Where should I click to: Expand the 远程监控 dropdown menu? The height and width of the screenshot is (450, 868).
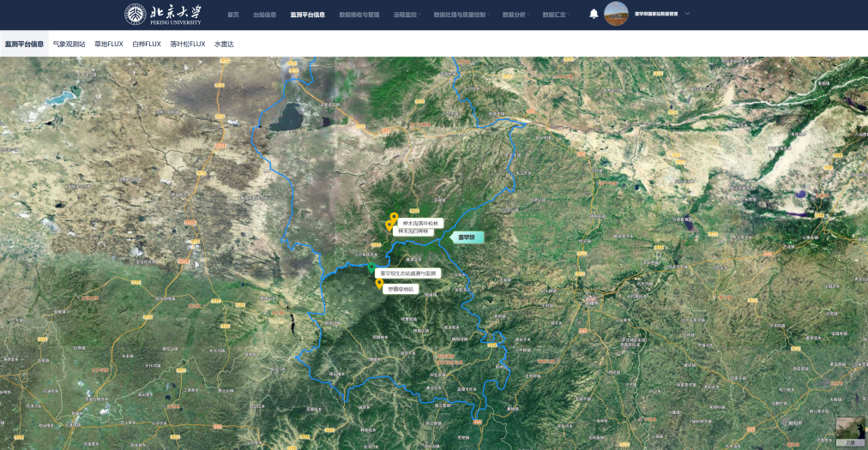[x=407, y=15]
